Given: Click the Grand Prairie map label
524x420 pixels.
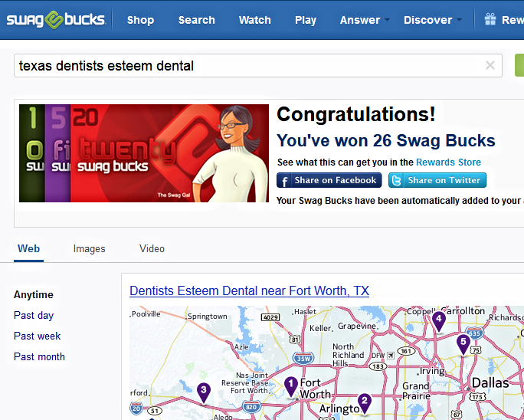Looking at the screenshot, I should 416,391.
